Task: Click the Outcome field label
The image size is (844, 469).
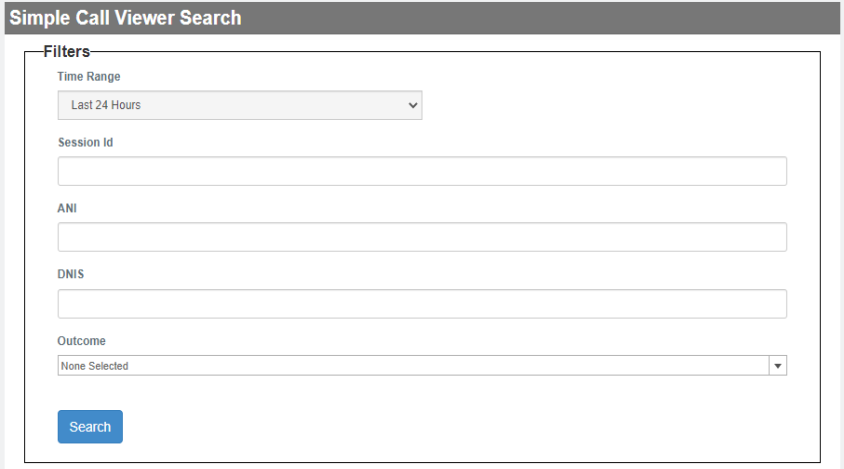Action: (x=81, y=341)
